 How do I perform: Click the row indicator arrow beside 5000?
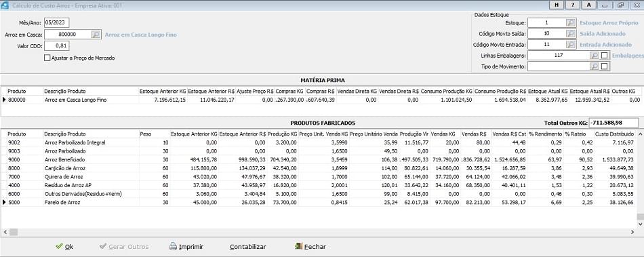click(x=4, y=202)
